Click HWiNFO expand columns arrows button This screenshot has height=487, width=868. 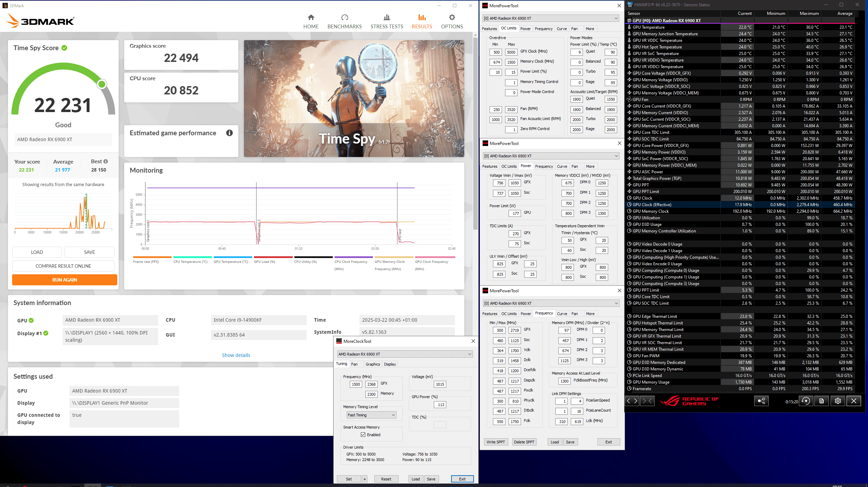click(x=632, y=401)
